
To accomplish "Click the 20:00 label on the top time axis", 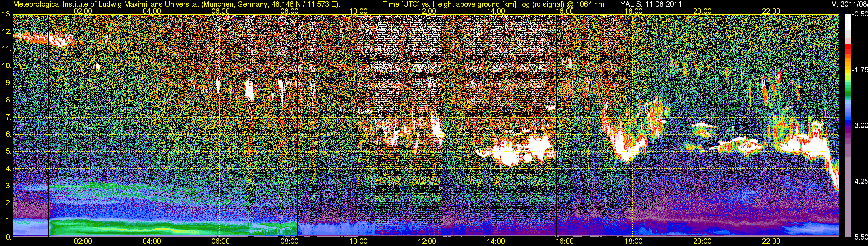I will (702, 11).
